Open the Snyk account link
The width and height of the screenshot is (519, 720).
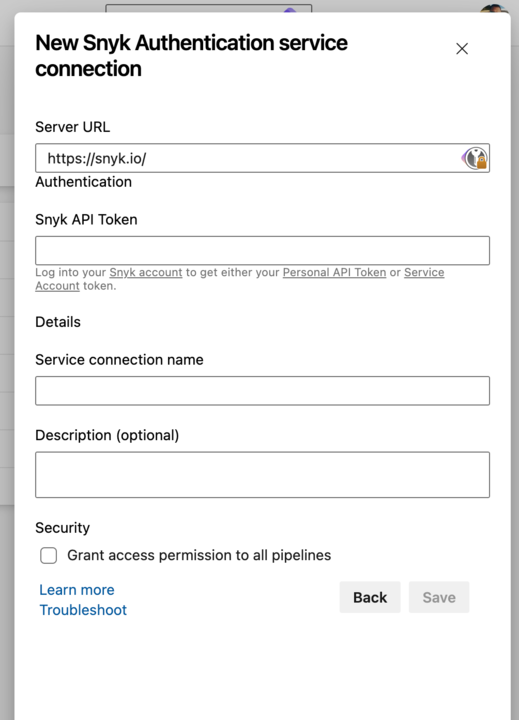pos(146,272)
